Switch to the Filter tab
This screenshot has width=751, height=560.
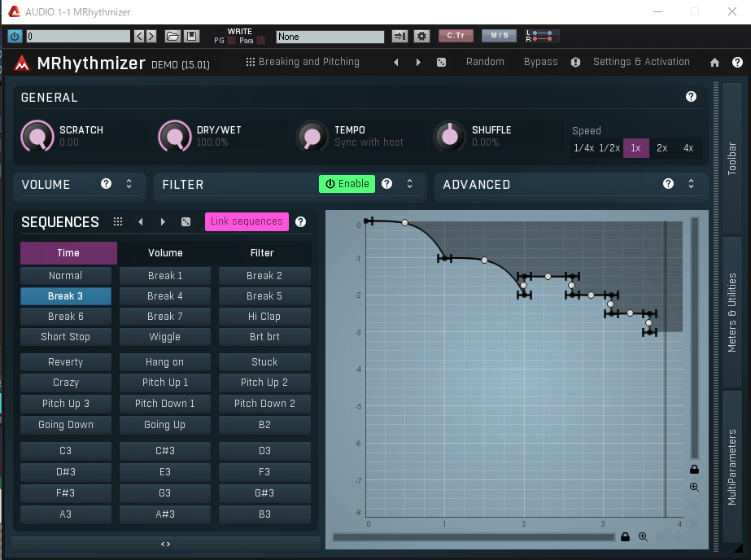[262, 253]
